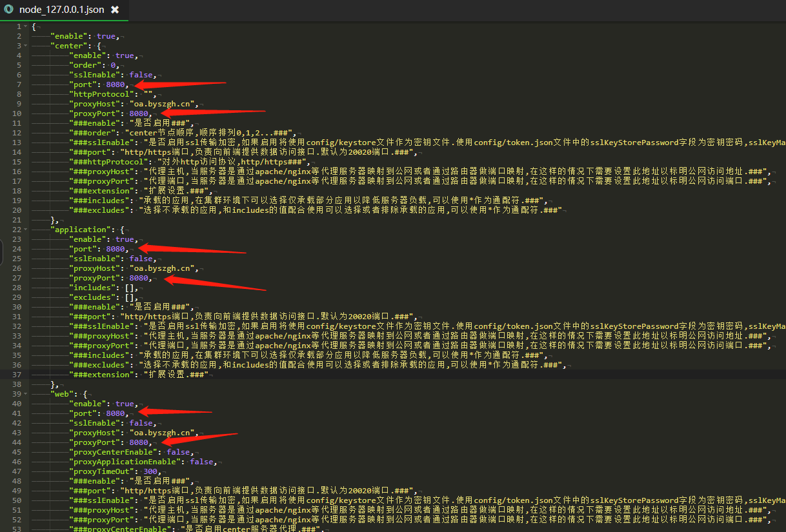Click the "###extension" key on line 18
This screenshot has width=786, height=532.
click(x=102, y=191)
